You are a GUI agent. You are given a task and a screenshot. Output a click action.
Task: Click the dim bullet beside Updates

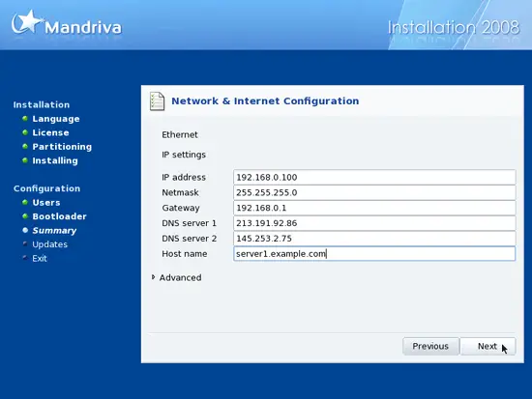click(x=25, y=243)
